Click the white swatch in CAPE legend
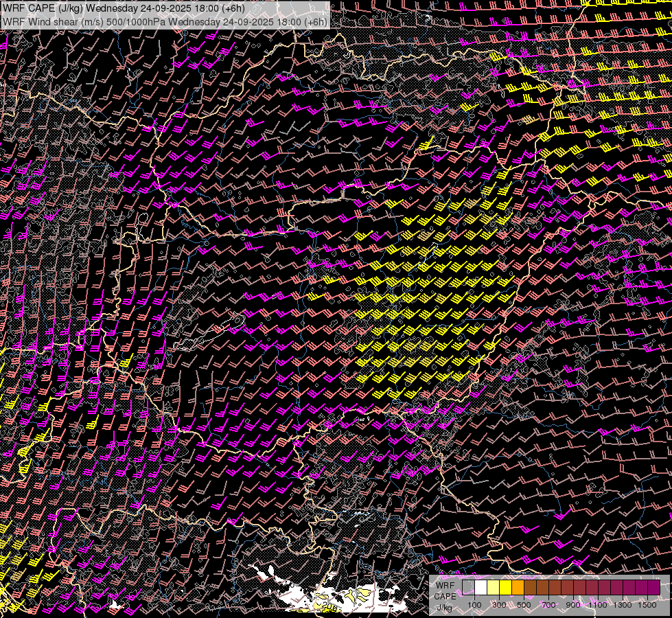 tap(480, 587)
